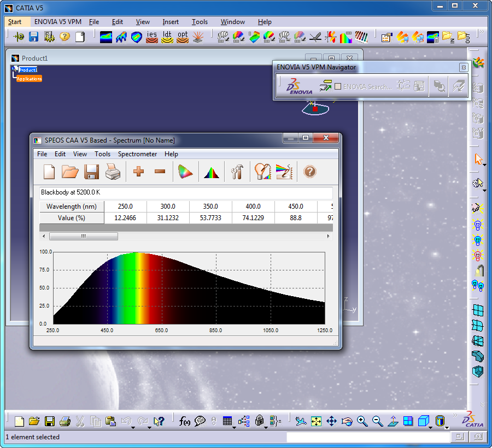Image resolution: width=492 pixels, height=448 pixels.
Task: Select Product1 node in specification tree
Action: pos(28,69)
